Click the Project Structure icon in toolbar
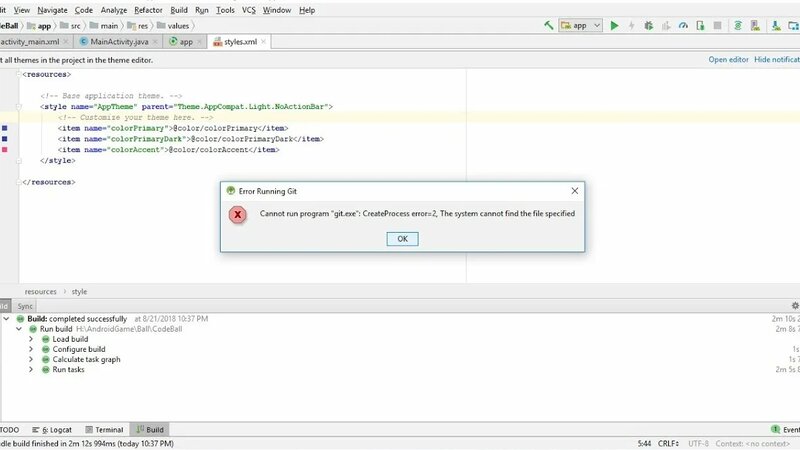 (x=793, y=25)
